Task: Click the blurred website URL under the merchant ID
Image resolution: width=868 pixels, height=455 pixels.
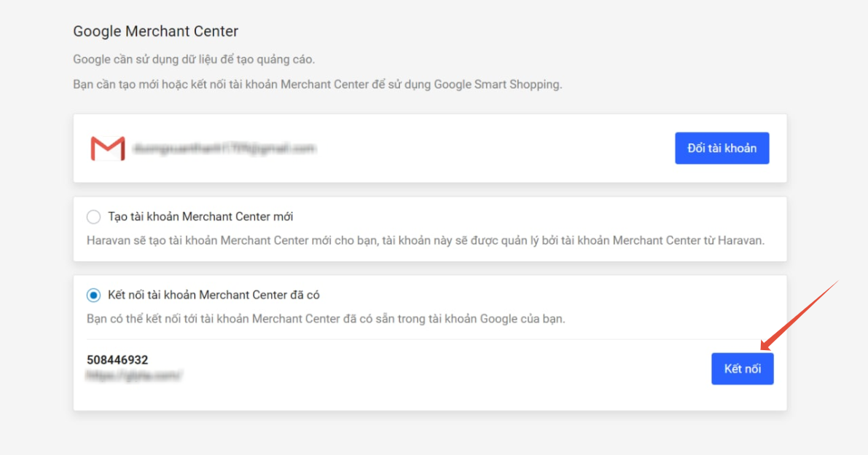Action: click(134, 376)
